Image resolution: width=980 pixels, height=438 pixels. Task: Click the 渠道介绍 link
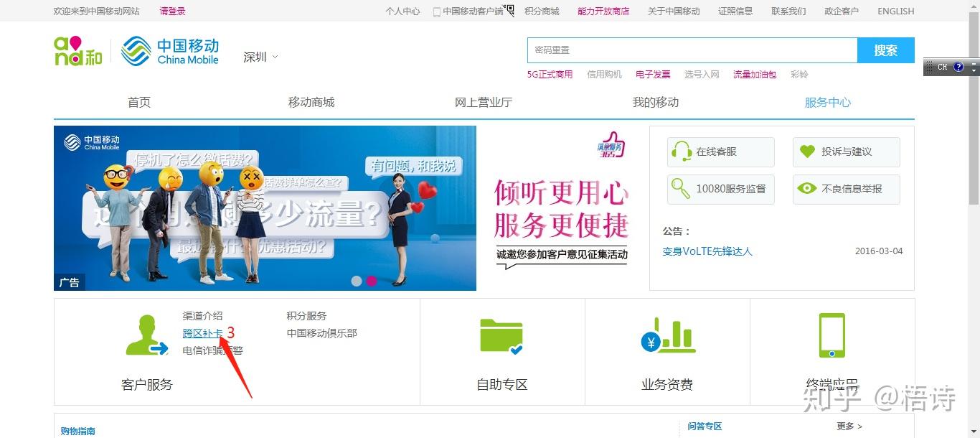coord(202,316)
